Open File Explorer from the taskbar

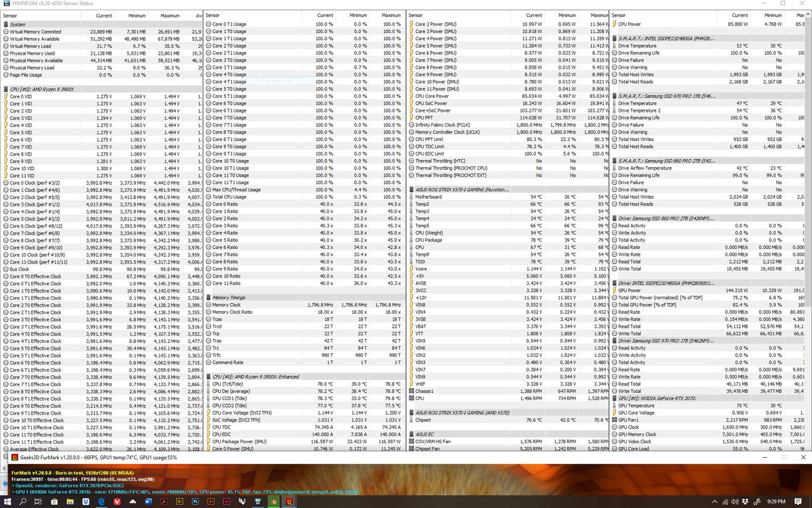click(x=70, y=502)
